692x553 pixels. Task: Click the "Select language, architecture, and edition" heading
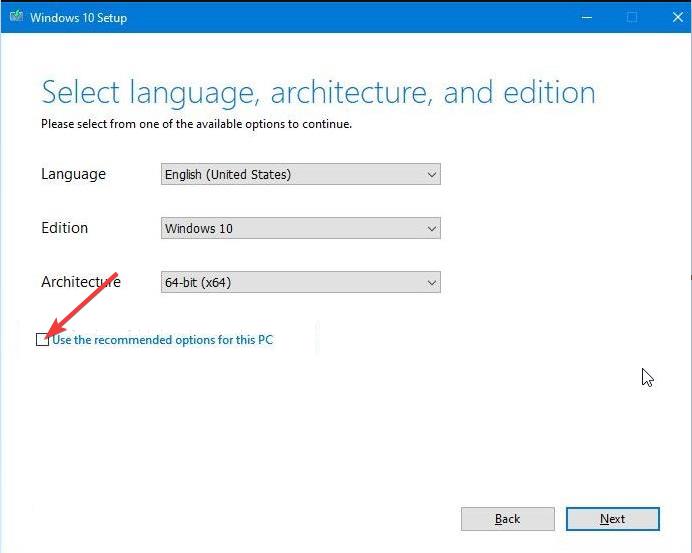click(x=318, y=93)
